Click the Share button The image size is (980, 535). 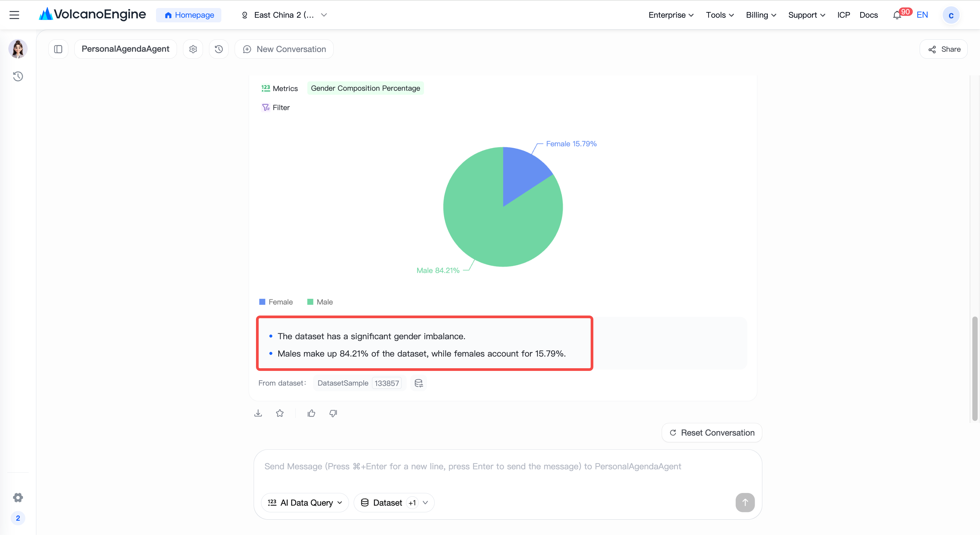coord(943,49)
